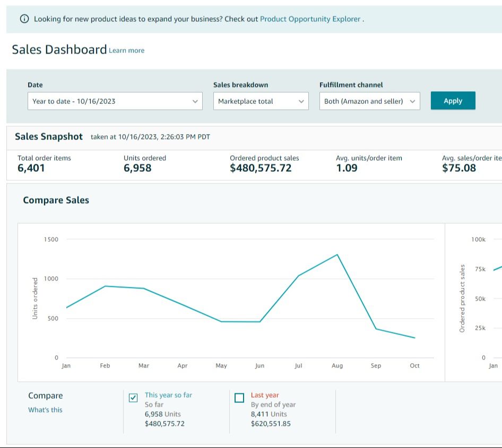Screen dimensions: 502x448
Task: Open the Date range dropdown
Action: click(x=115, y=101)
